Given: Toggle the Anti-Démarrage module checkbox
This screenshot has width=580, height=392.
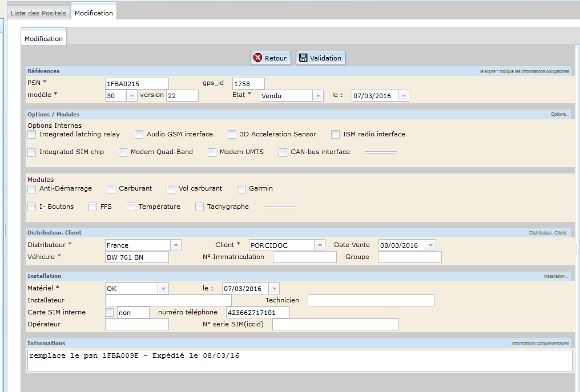Looking at the screenshot, I should tap(32, 189).
